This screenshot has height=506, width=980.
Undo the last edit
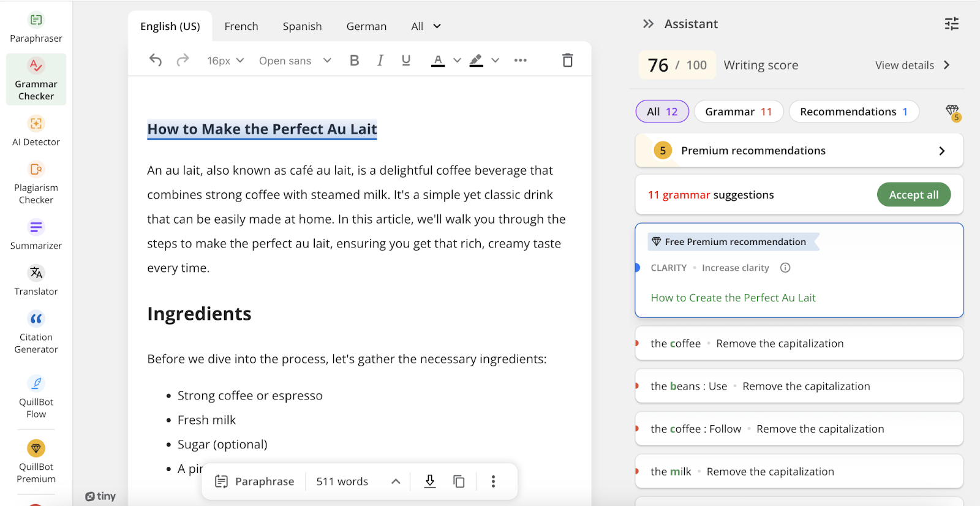(156, 60)
